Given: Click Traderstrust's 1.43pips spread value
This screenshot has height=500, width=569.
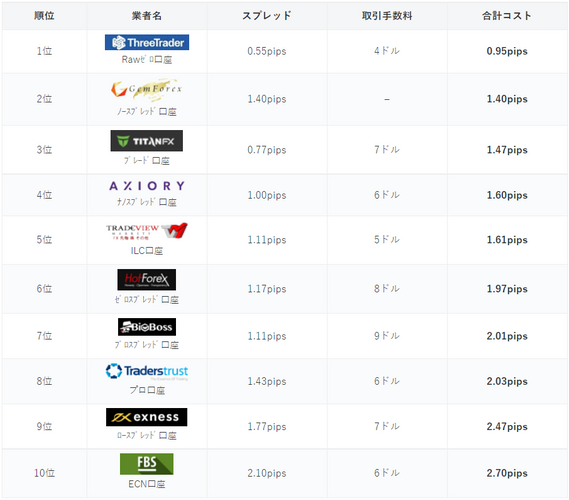Looking at the screenshot, I should (x=267, y=381).
